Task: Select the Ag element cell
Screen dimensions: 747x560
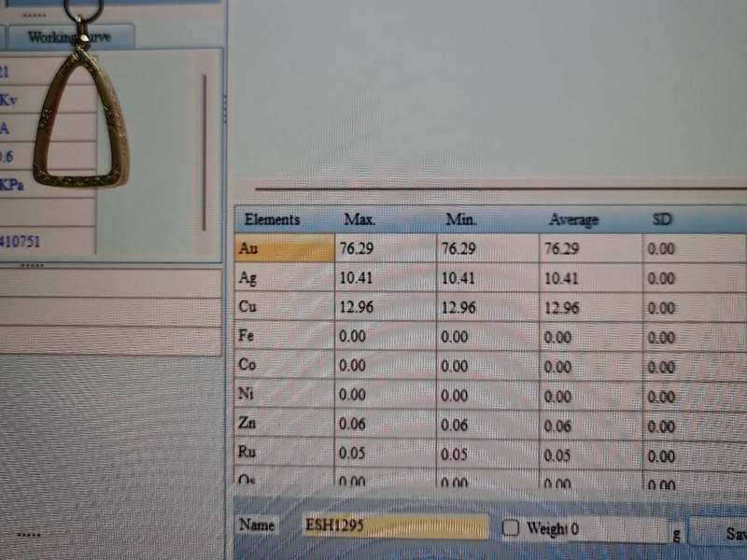Action: (283, 278)
